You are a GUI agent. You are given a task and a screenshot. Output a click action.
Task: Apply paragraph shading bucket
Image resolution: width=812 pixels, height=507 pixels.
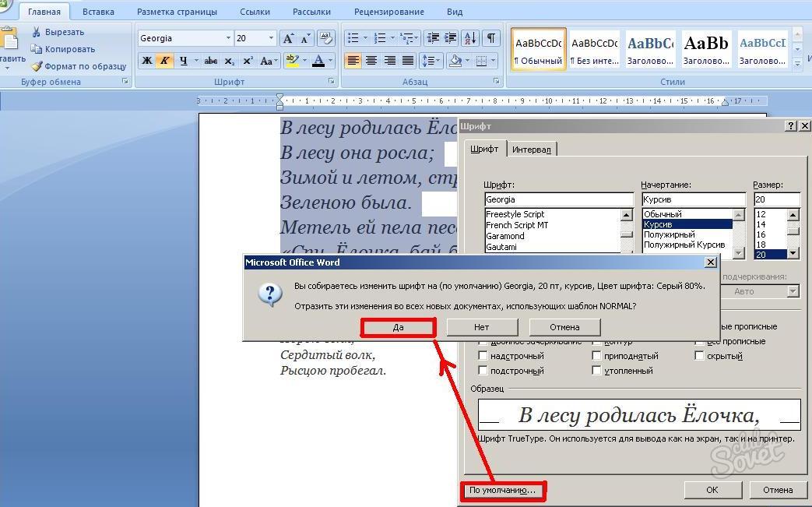click(455, 61)
